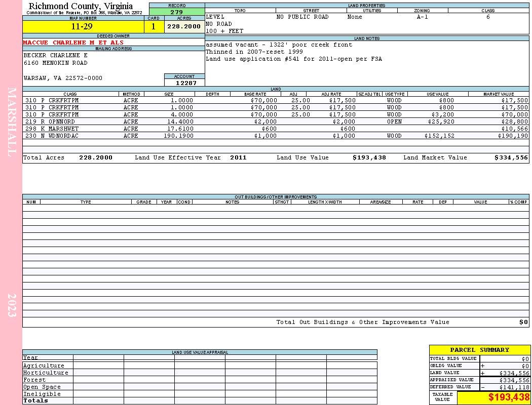Select land class value 6

(488, 17)
